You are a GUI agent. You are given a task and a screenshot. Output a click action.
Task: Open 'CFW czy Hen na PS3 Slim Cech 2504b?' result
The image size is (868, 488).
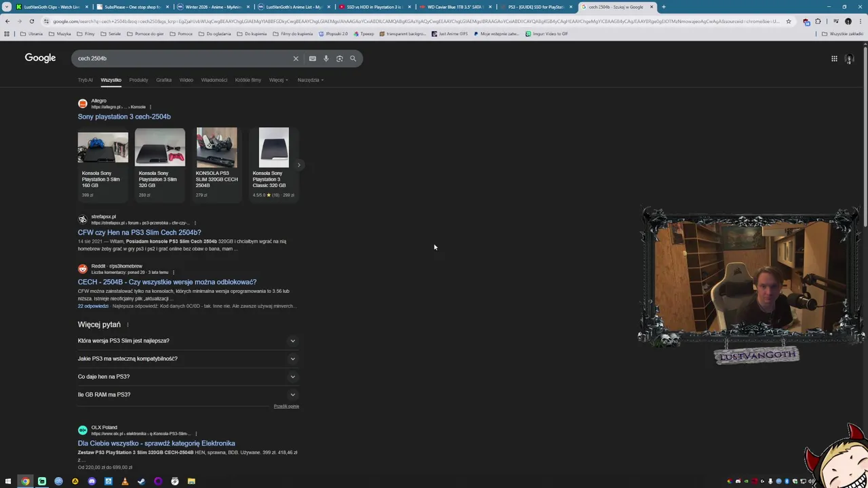tap(139, 232)
